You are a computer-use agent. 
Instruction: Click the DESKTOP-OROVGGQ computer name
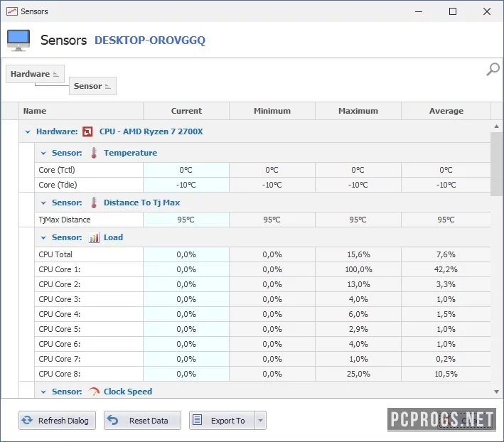150,41
